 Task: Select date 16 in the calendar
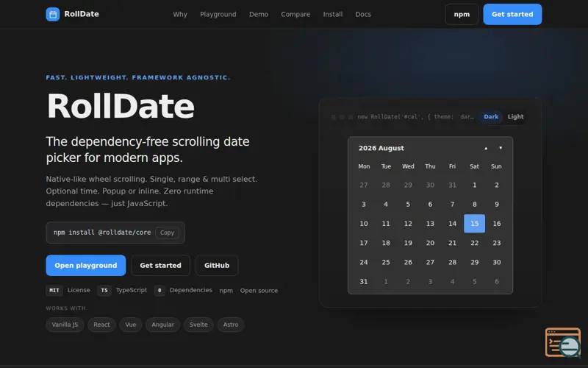coord(497,224)
